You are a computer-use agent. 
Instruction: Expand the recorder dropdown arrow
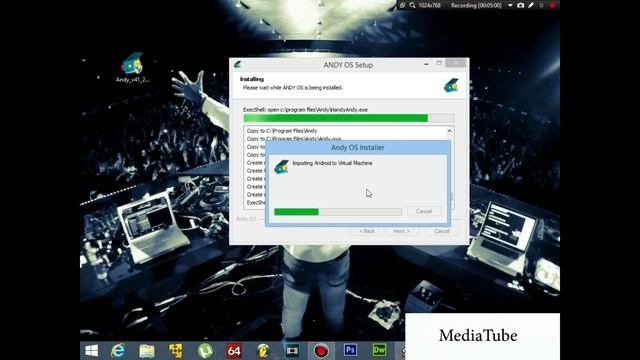point(510,5)
